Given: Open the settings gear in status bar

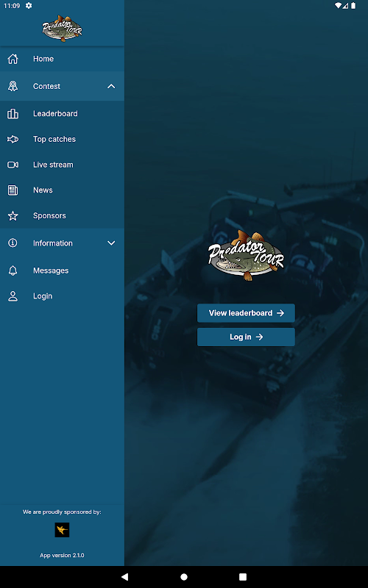Looking at the screenshot, I should point(29,6).
